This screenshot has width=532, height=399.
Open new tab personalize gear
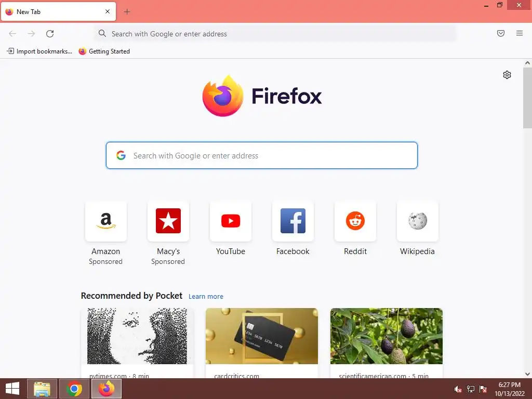[x=507, y=75]
